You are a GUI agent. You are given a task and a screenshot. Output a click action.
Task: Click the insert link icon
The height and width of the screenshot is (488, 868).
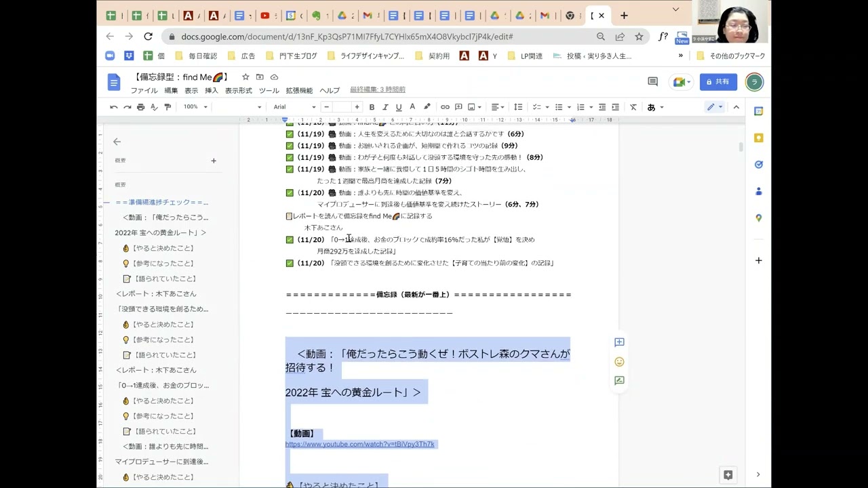[445, 107]
